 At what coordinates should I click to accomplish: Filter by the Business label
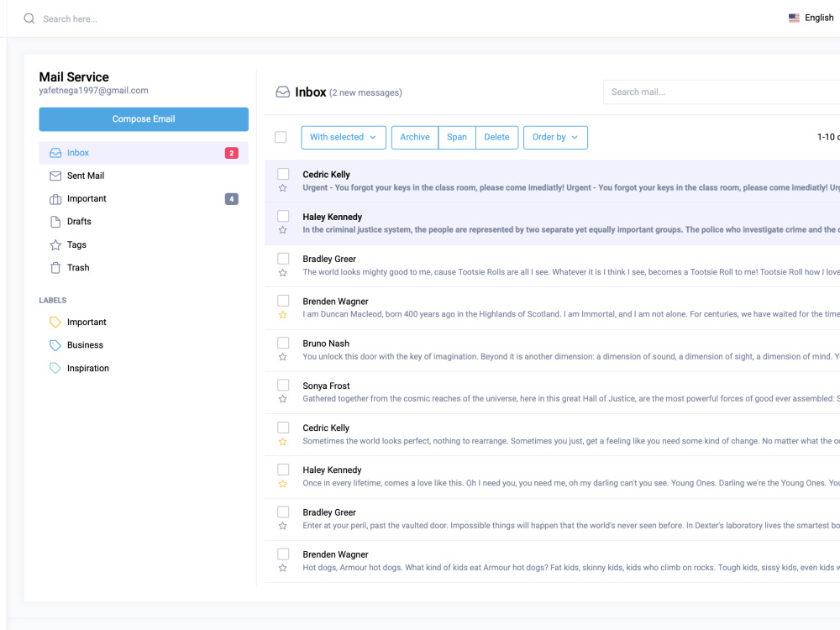click(x=85, y=345)
